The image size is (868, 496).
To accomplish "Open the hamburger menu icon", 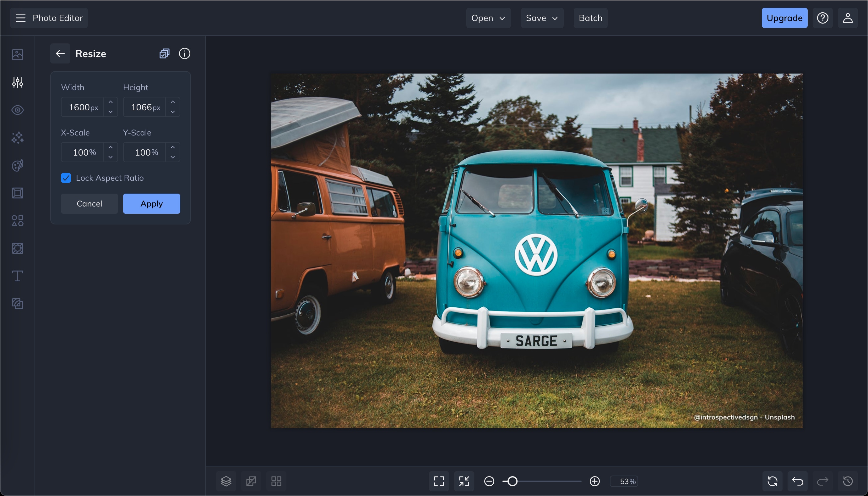I will pos(20,18).
